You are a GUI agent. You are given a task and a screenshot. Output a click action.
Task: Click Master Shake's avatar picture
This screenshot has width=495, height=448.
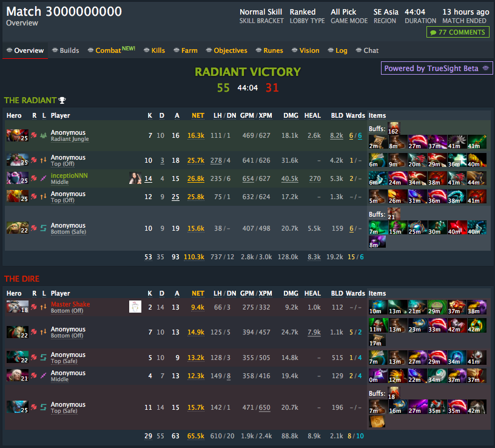tap(135, 307)
